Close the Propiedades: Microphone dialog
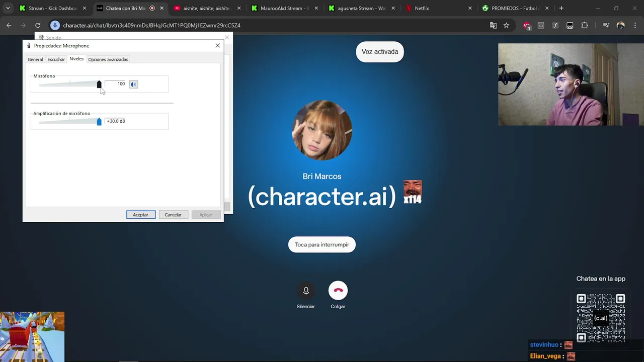This screenshot has height=362, width=644. click(218, 46)
